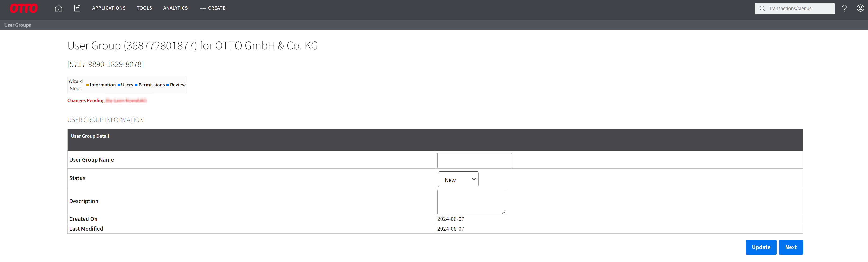868x262 pixels.
Task: Click the Changes Pending notice
Action: pos(86,100)
